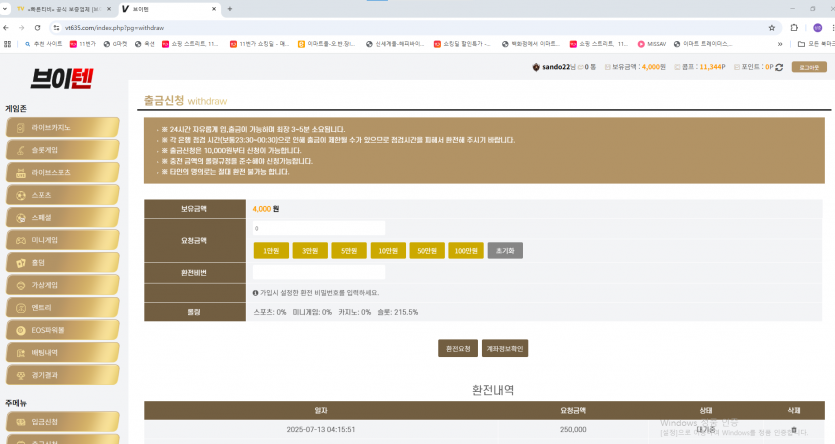Open EOS파워볼 in the sidebar
Image resolution: width=835 pixels, height=444 pixels.
click(x=62, y=330)
